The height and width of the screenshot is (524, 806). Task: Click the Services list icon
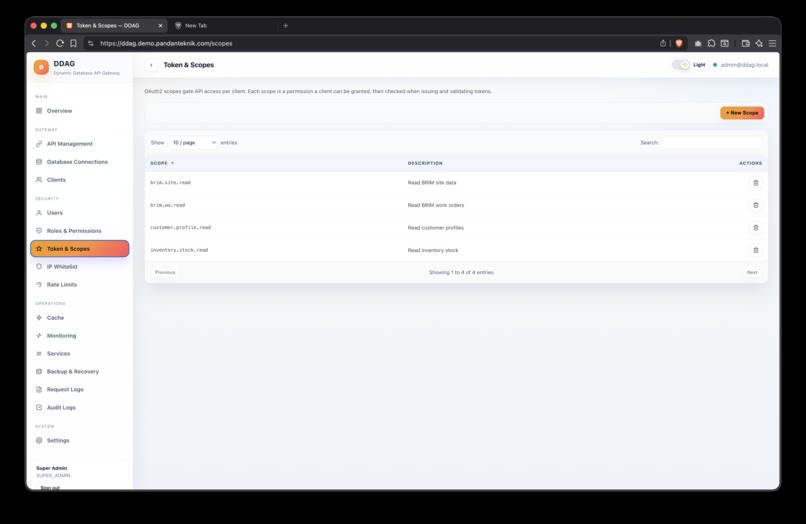pos(39,354)
